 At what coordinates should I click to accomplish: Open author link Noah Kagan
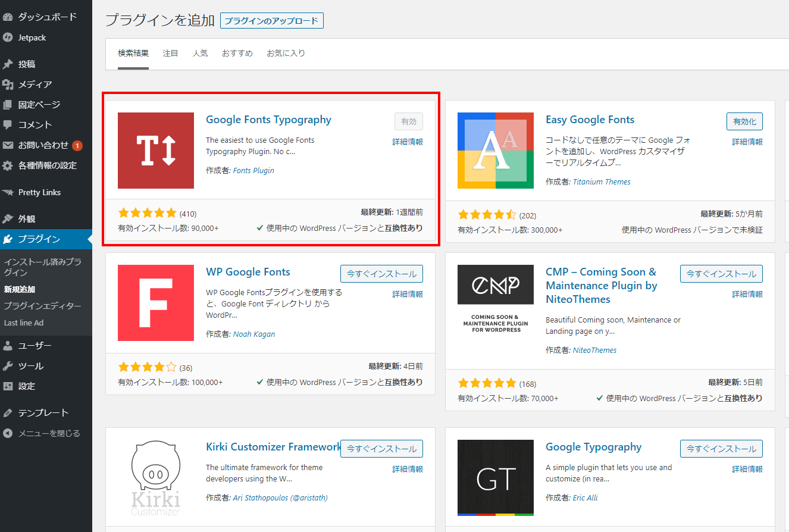254,334
